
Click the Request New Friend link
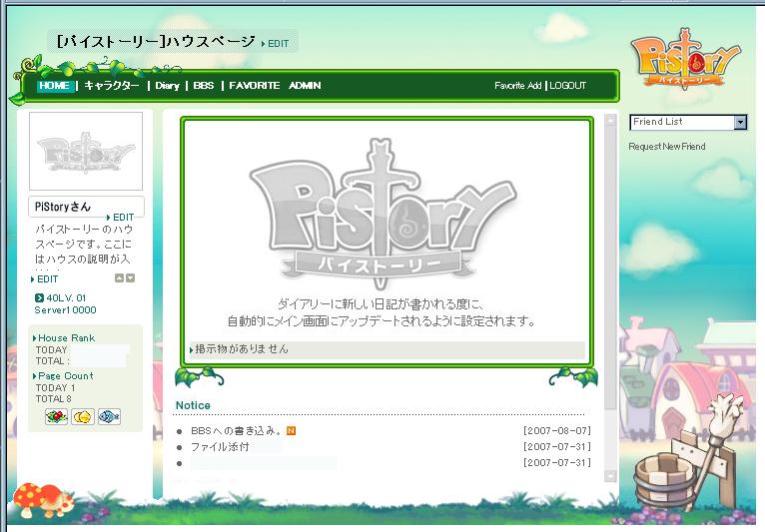tap(666, 147)
